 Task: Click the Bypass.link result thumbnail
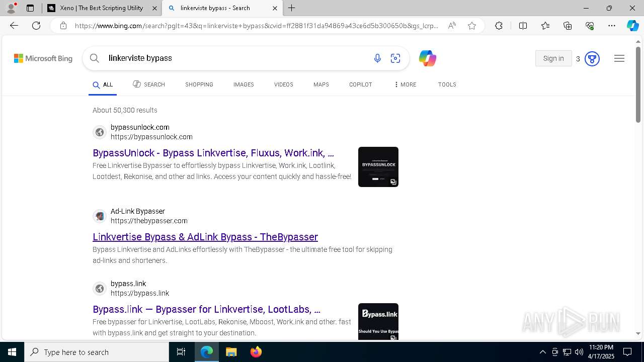[378, 321]
